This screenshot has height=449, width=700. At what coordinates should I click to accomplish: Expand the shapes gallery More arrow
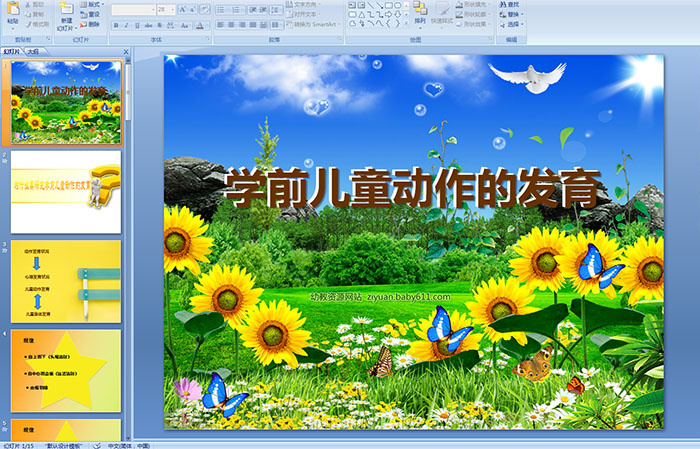(x=406, y=23)
